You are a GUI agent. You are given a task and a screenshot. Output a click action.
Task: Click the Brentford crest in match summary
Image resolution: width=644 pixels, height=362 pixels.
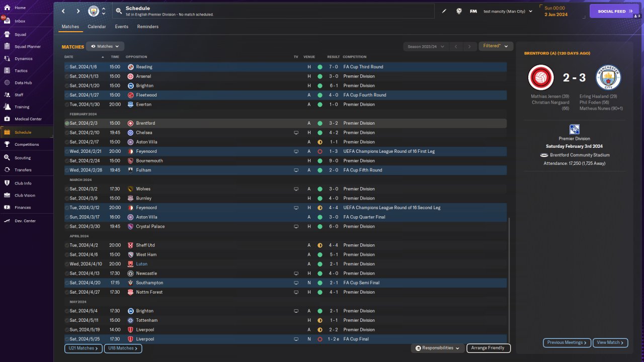(541, 77)
